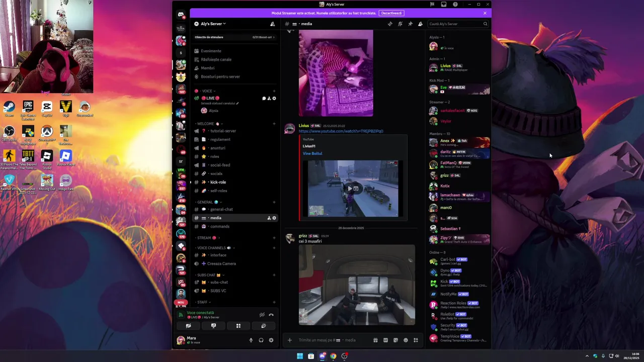Launch Steam from the desktop

coord(9,109)
